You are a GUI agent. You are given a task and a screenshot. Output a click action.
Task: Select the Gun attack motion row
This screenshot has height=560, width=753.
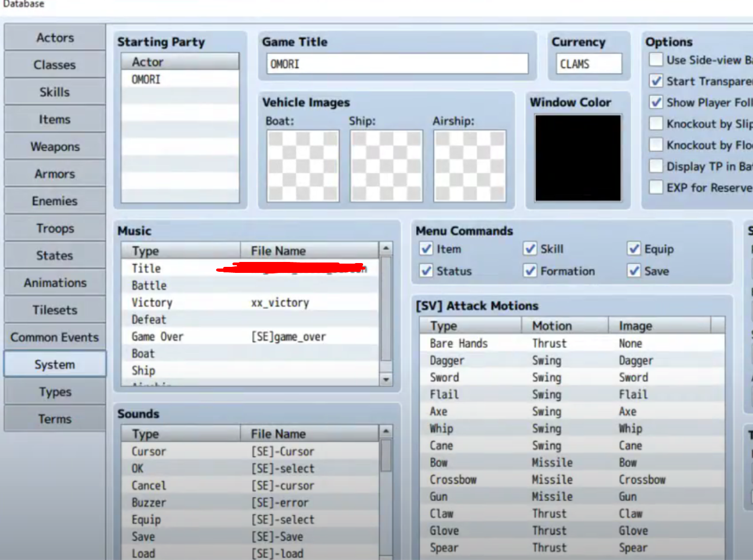pyautogui.click(x=572, y=496)
